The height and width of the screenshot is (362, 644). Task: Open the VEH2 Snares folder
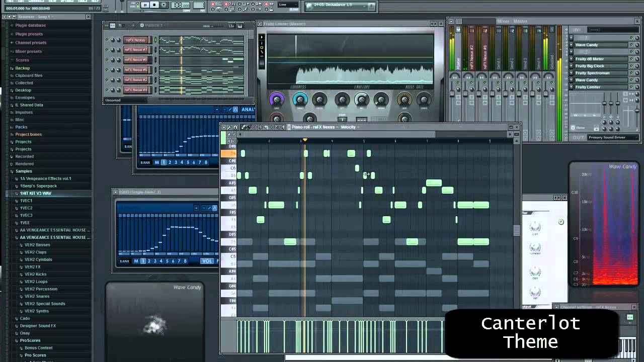37,297
